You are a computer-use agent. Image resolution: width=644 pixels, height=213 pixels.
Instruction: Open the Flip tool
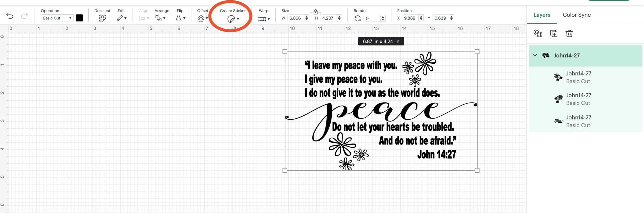(178, 18)
